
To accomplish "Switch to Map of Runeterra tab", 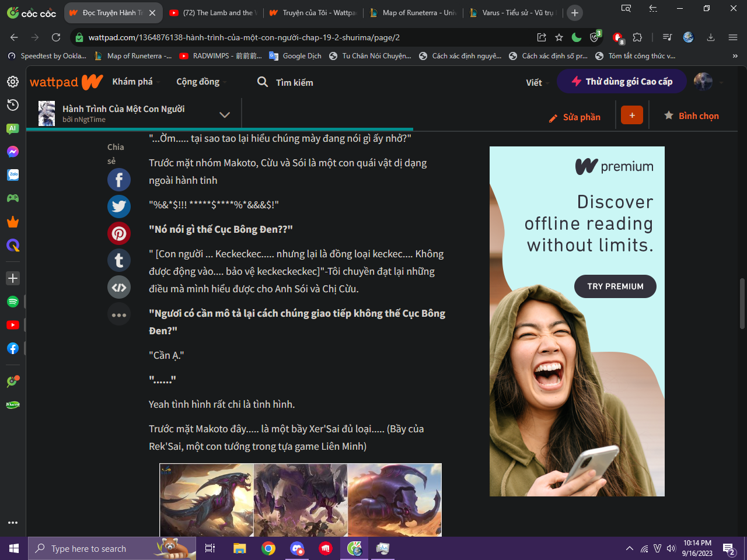I will pos(413,12).
